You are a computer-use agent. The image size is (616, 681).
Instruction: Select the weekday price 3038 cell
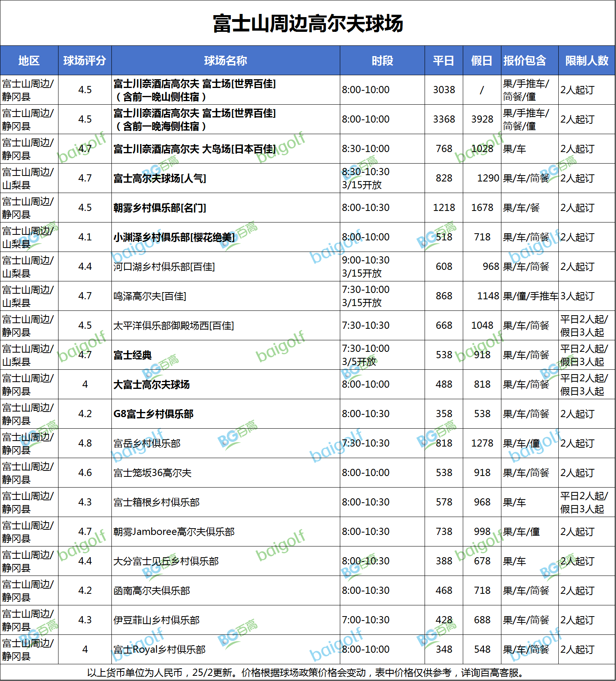pyautogui.click(x=444, y=90)
